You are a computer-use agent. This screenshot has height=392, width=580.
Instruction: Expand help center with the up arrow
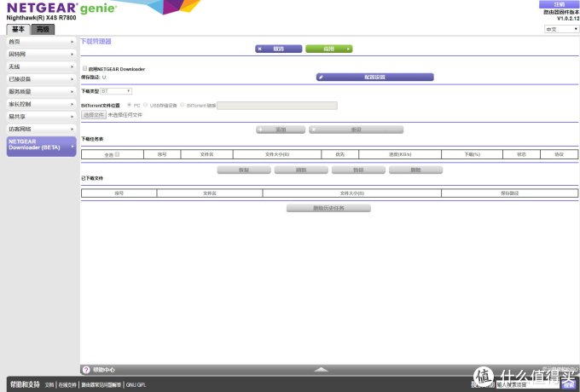[321, 370]
